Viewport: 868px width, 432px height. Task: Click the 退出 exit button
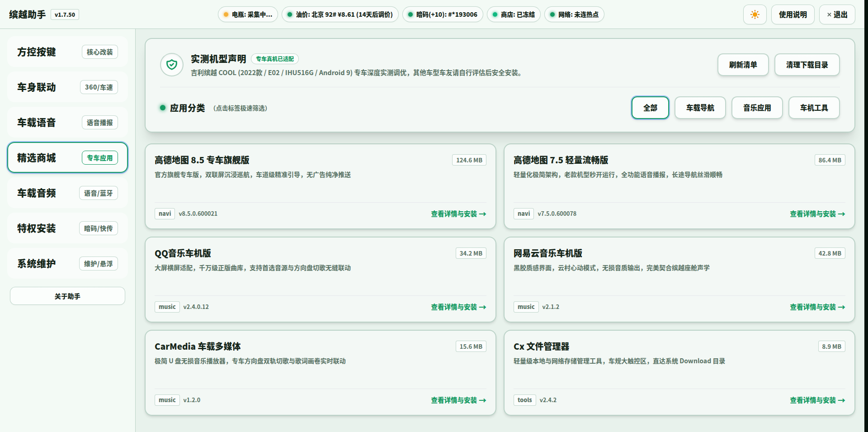(x=837, y=14)
